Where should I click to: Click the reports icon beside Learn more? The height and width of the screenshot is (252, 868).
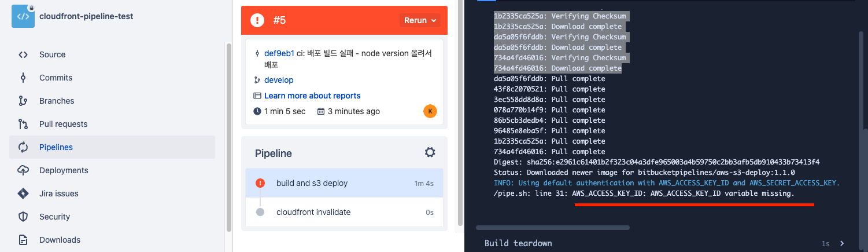(257, 96)
